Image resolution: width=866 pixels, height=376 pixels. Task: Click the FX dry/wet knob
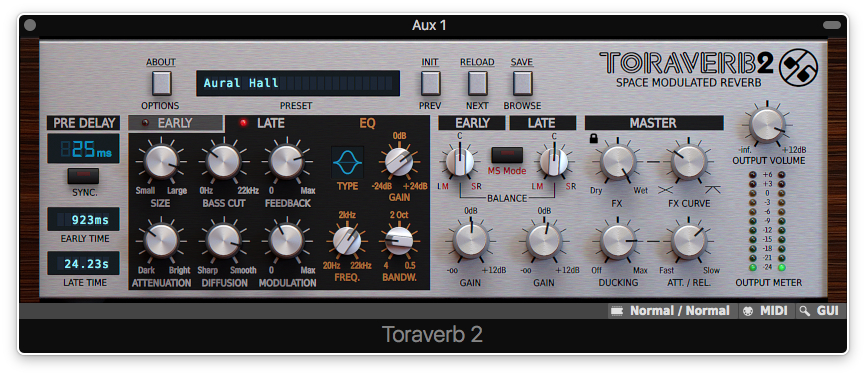pos(617,162)
